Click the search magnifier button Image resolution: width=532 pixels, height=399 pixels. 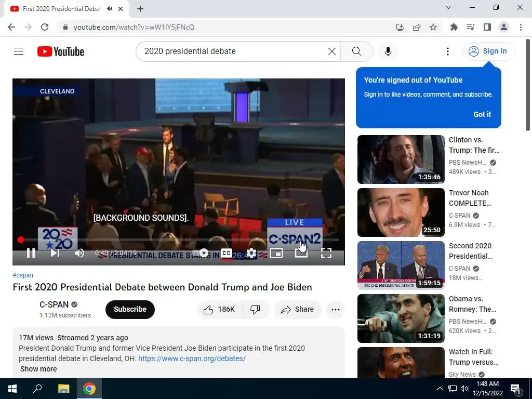click(x=356, y=51)
